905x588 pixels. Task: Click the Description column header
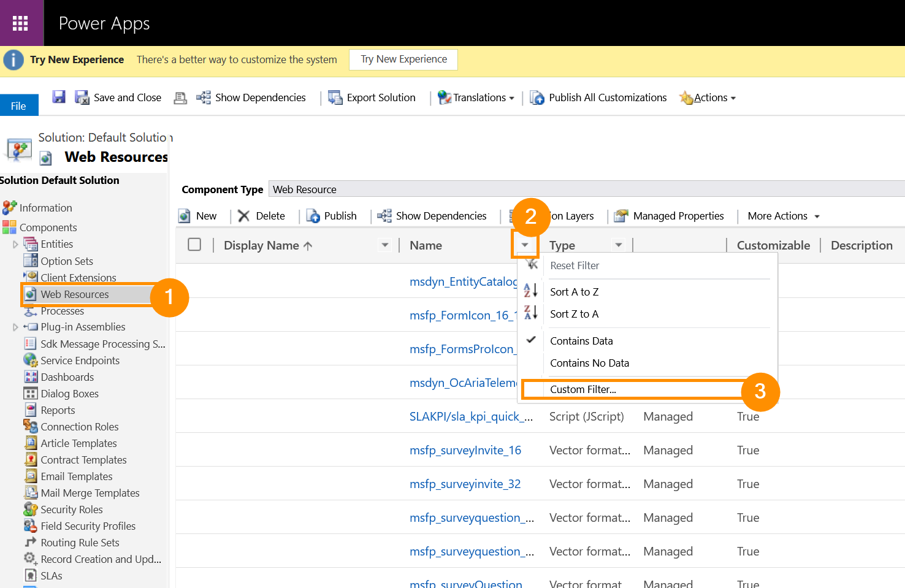coord(861,245)
